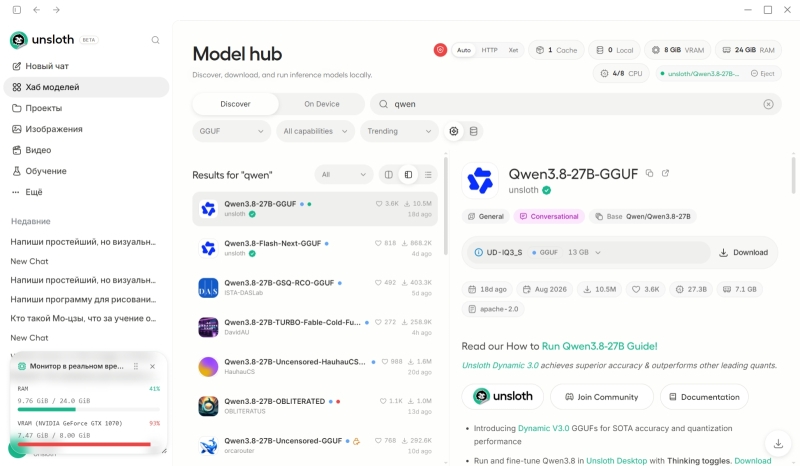Click the unsloth sloth logo in sidebar
The height and width of the screenshot is (466, 800).
18,40
